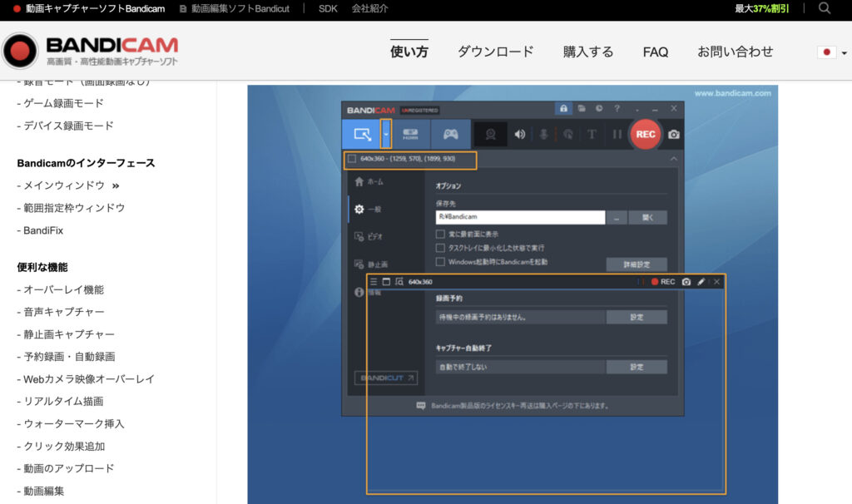This screenshot has height=504, width=852.
Task: Toggle the webcam overlay icon in Bandicam
Action: 490,134
